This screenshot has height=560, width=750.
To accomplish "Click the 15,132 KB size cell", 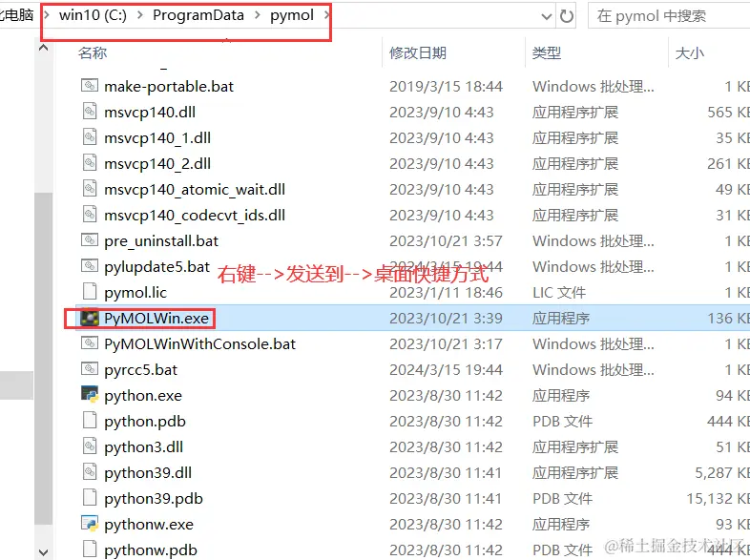I will [719, 499].
